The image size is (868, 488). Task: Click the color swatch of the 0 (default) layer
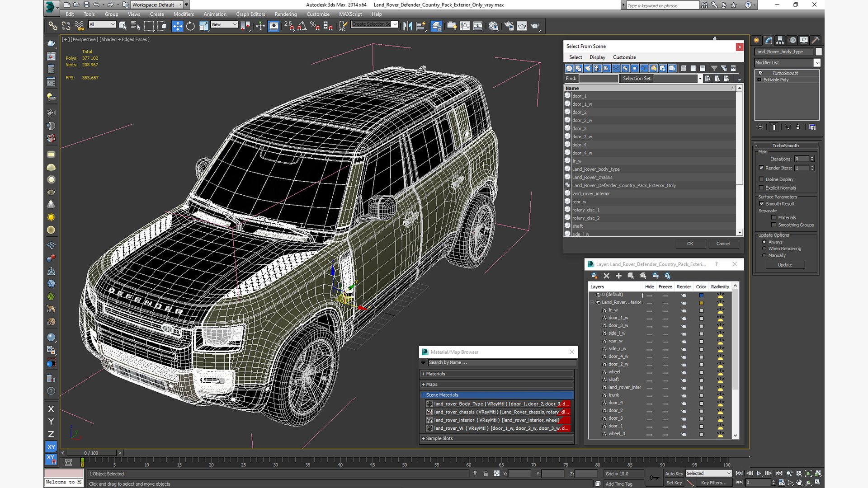click(701, 295)
